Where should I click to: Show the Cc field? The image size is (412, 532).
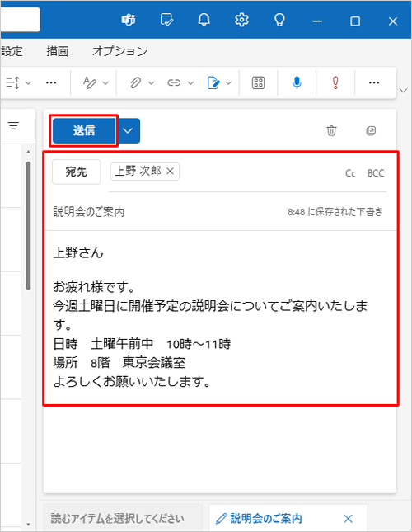tap(350, 173)
